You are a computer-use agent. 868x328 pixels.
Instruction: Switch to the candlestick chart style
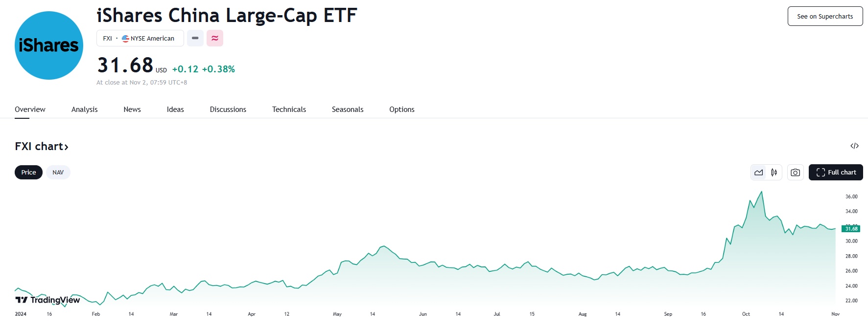[x=774, y=173]
